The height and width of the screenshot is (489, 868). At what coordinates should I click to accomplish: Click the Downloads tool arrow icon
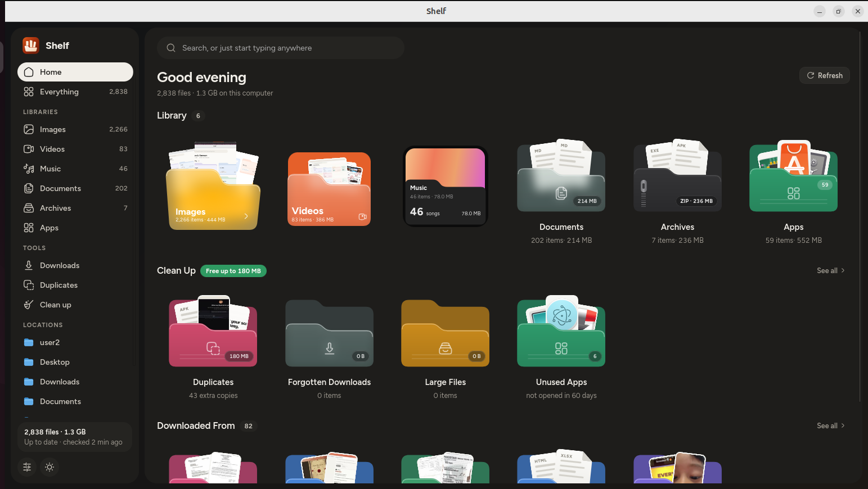point(29,265)
